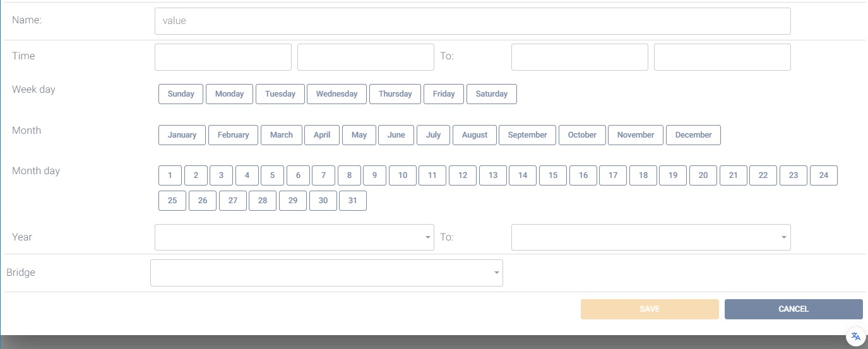
Task: Select Tuesday in week day row
Action: click(x=280, y=94)
